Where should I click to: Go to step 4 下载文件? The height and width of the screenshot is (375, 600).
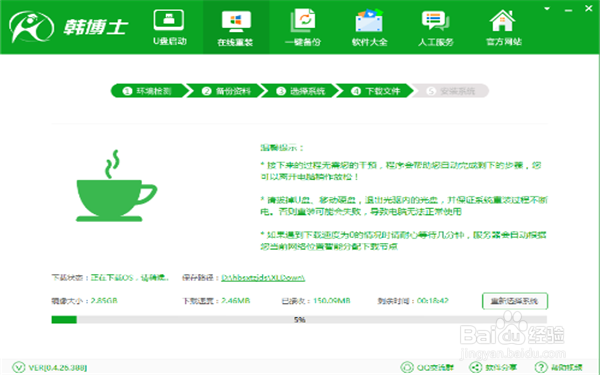pos(376,91)
